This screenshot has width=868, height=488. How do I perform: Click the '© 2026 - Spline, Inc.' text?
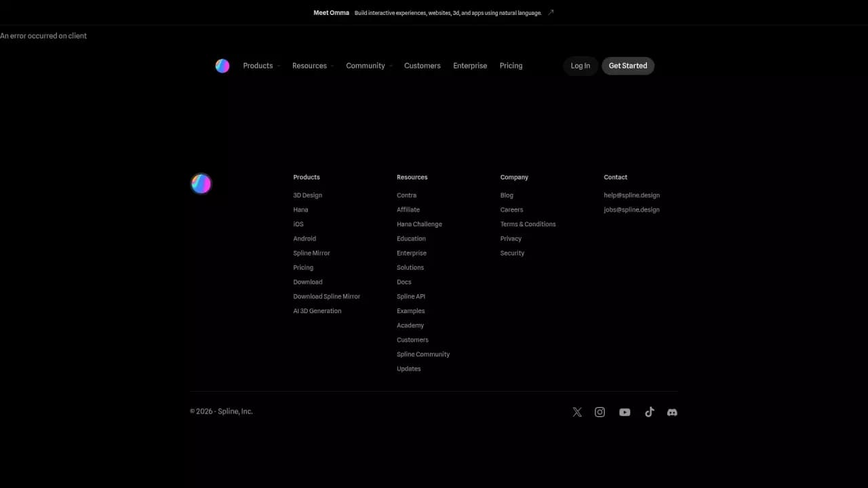coord(221,411)
